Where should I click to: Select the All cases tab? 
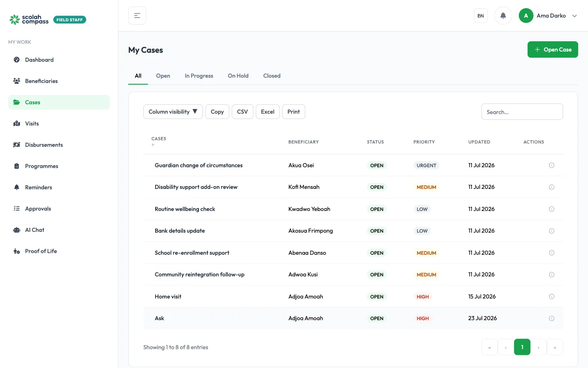pos(138,76)
